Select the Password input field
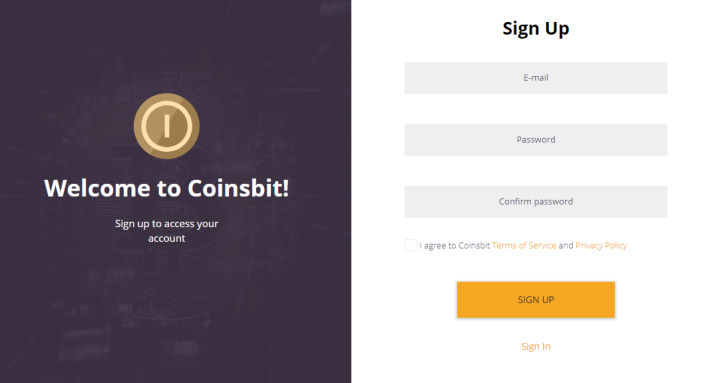The width and height of the screenshot is (710, 383). (536, 140)
